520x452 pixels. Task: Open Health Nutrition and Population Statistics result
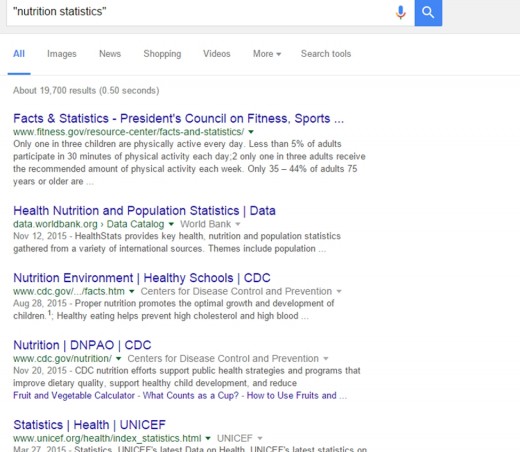click(144, 211)
